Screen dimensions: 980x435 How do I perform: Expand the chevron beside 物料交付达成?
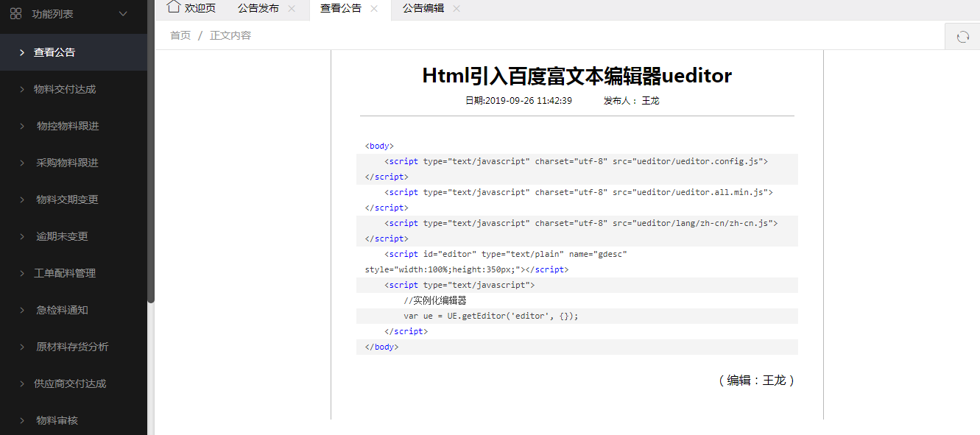(22, 90)
